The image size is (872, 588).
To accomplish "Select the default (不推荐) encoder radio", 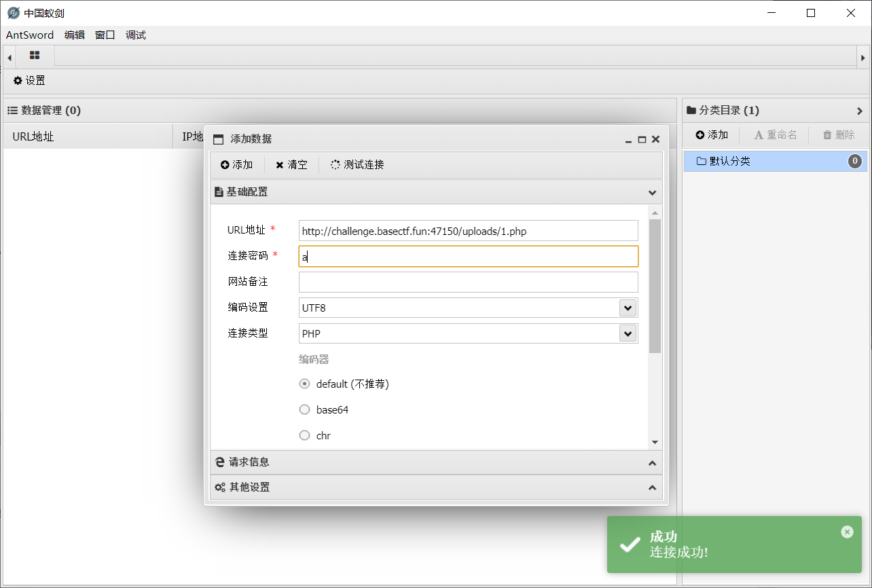I will click(304, 384).
